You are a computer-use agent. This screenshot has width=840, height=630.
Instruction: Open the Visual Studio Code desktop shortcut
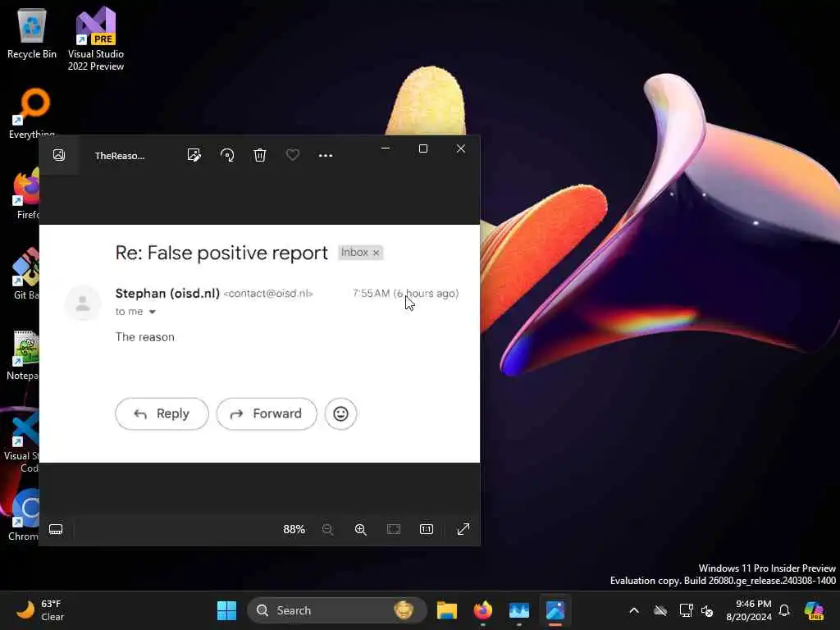pyautogui.click(x=22, y=441)
